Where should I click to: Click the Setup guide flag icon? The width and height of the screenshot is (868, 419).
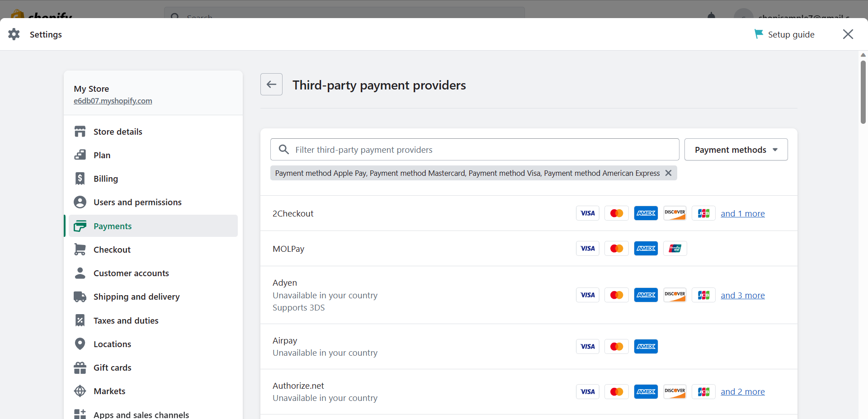pyautogui.click(x=759, y=34)
